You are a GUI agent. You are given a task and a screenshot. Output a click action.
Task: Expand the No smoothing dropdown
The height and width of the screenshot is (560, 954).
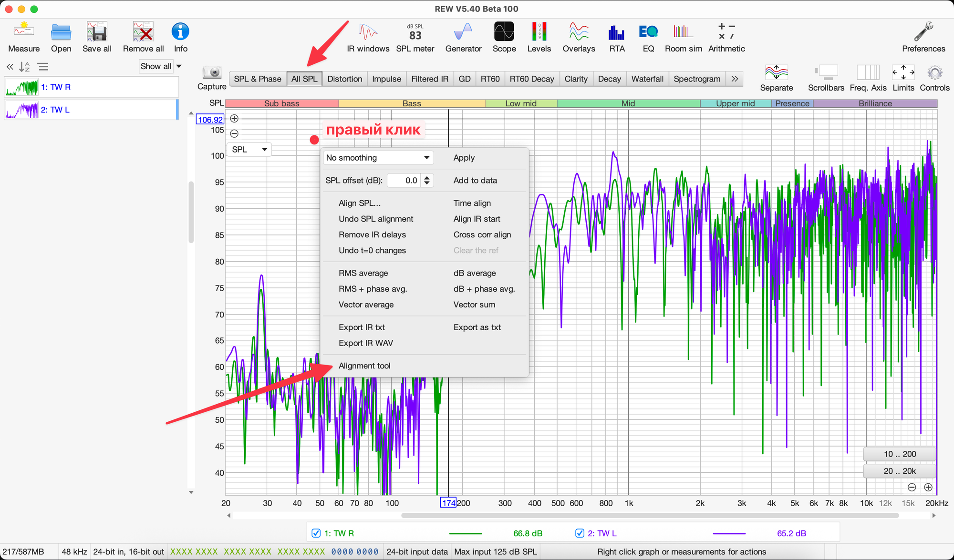pos(378,158)
